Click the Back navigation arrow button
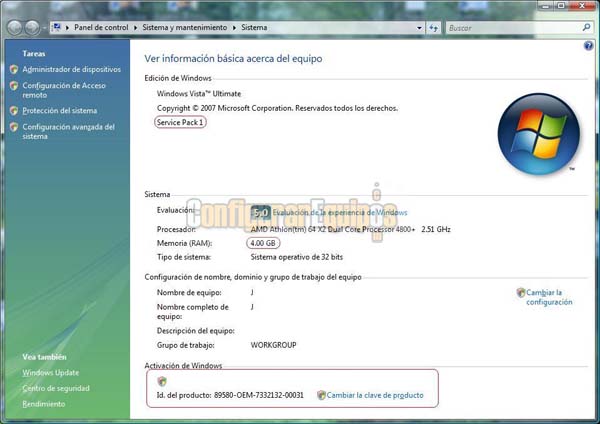 15,28
